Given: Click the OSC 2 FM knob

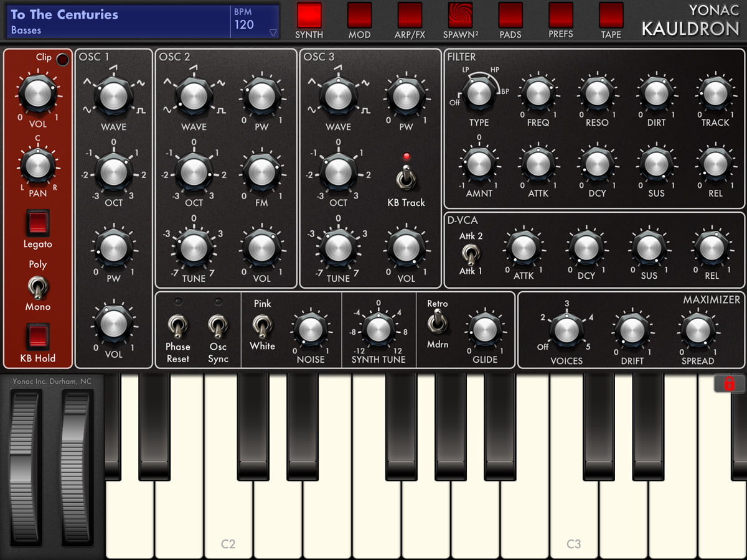Looking at the screenshot, I should click(x=261, y=172).
